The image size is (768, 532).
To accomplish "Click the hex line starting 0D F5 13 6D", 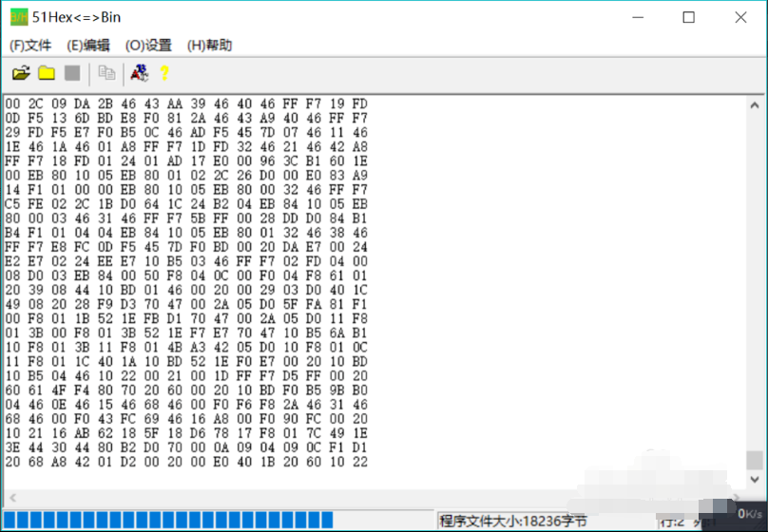I will click(186, 118).
